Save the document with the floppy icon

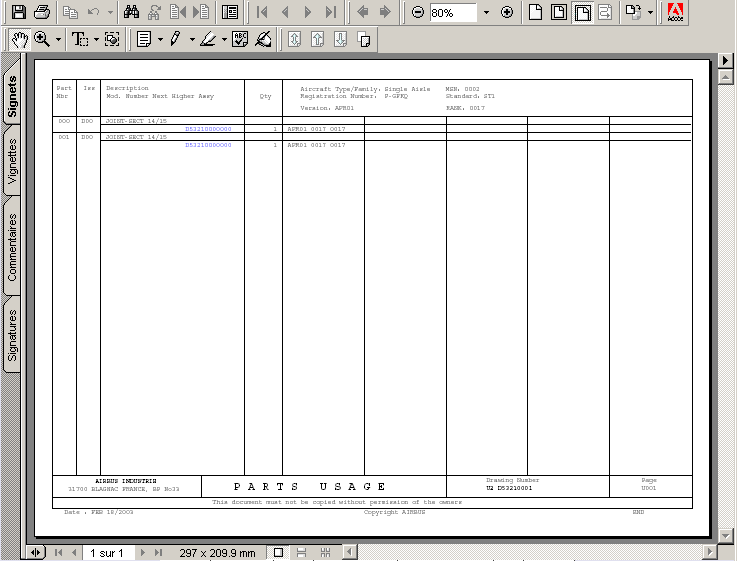click(x=19, y=12)
